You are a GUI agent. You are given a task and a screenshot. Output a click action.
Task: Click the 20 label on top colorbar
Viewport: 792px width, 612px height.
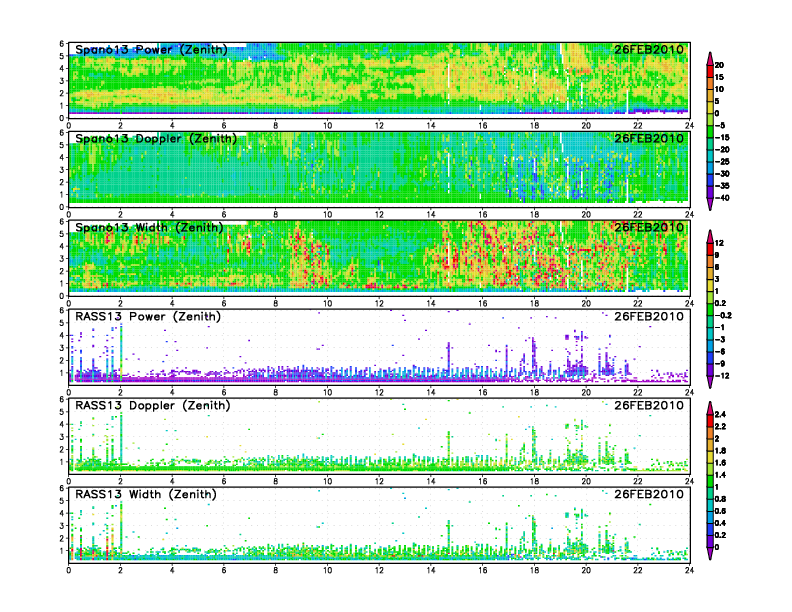(719, 65)
